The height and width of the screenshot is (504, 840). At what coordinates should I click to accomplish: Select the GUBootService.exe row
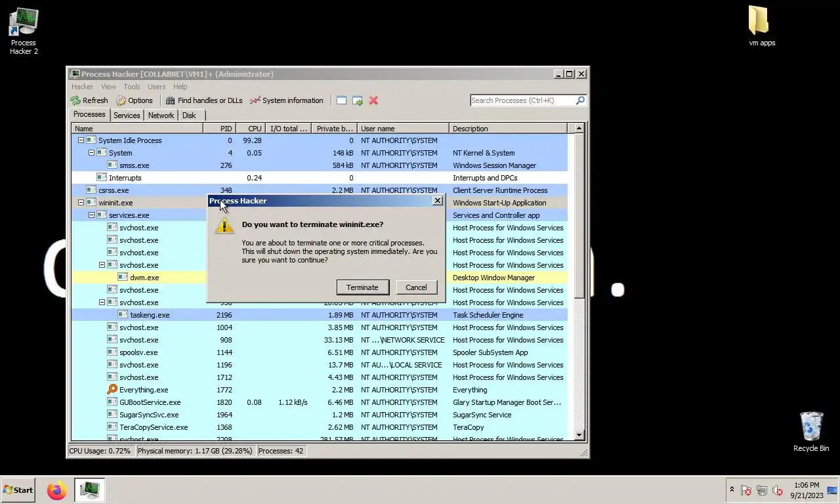click(x=319, y=402)
